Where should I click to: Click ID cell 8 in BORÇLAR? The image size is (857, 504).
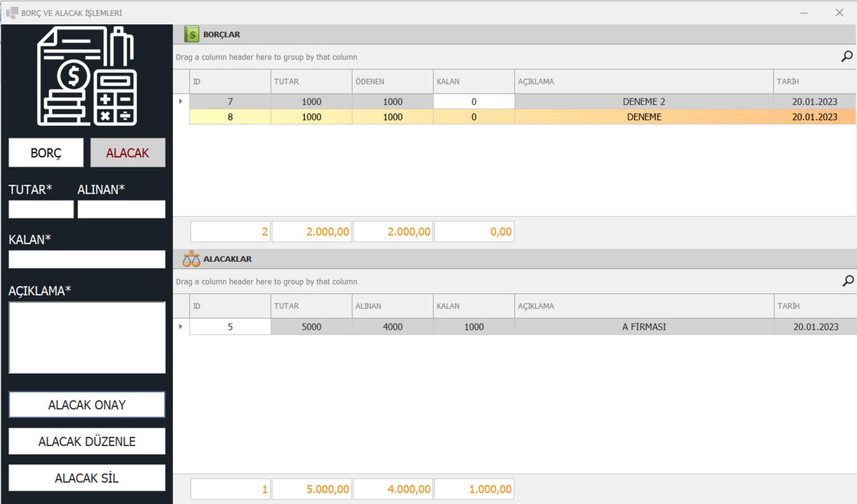click(x=230, y=117)
